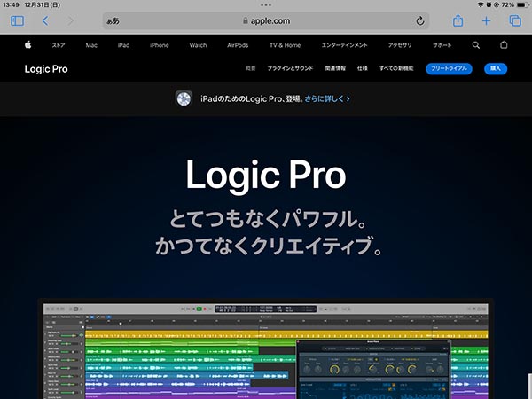The width and height of the screenshot is (532, 399).
Task: Tap the Wi-Fi status icon
Action: tap(480, 4)
